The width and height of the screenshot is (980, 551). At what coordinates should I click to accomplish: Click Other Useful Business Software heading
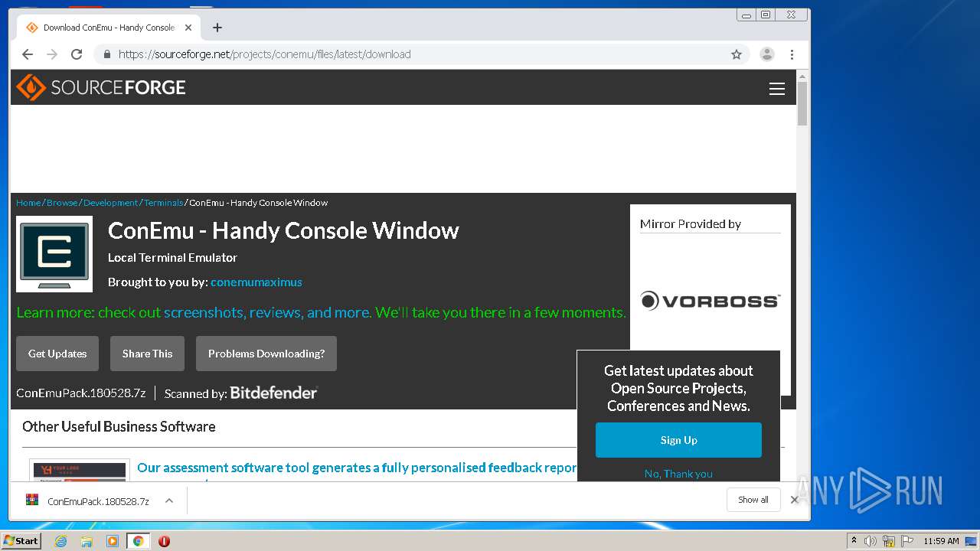click(x=119, y=426)
